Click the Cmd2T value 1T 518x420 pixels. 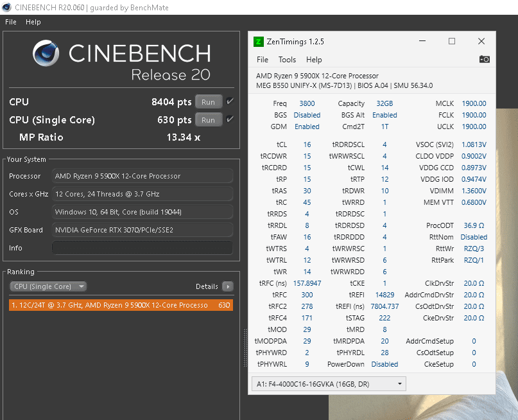click(x=384, y=127)
